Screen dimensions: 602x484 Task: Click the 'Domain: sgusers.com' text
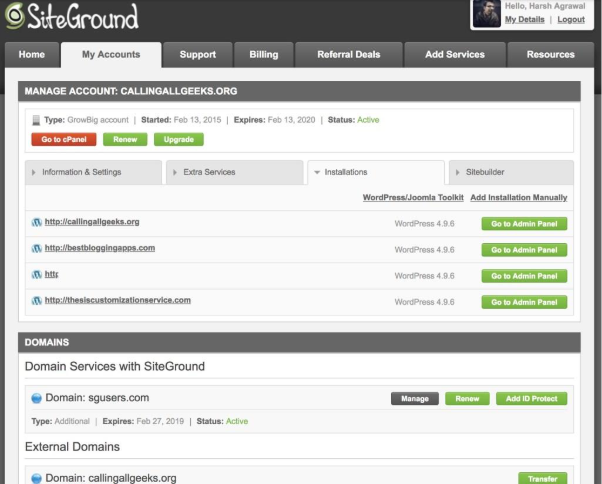pyautogui.click(x=97, y=398)
